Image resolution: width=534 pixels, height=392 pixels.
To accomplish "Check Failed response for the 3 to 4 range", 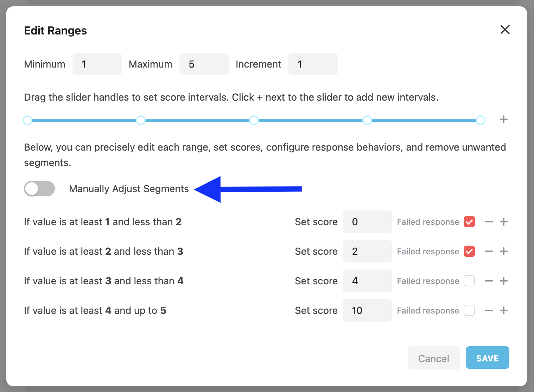I will tap(469, 281).
